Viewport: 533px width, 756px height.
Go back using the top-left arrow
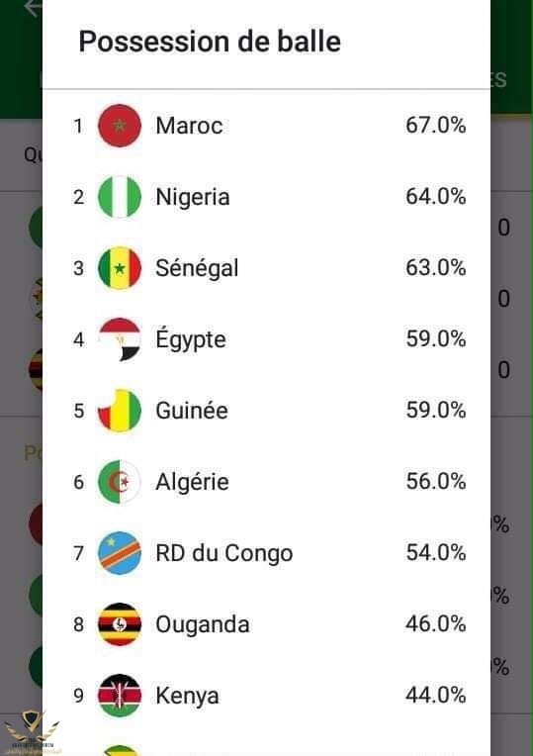point(33,7)
